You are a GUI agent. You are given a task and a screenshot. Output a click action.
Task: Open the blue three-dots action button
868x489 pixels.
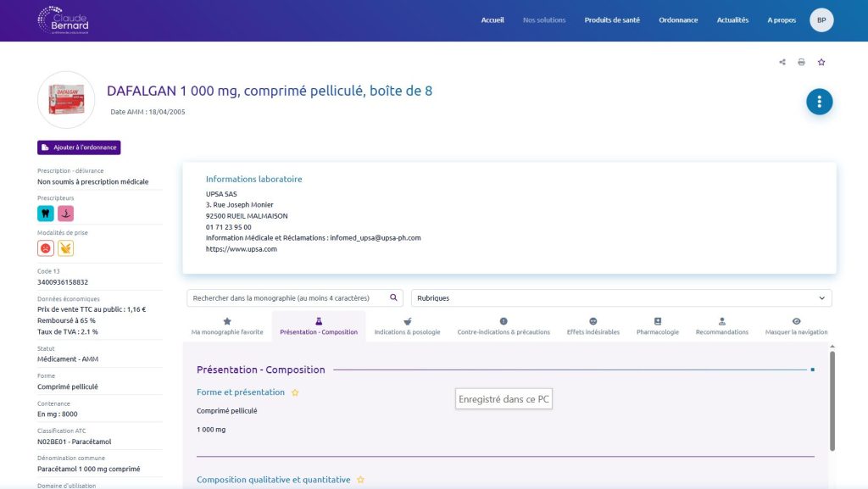click(819, 102)
